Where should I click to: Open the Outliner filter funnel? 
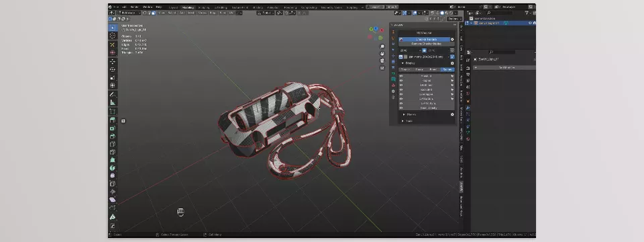coord(527,13)
